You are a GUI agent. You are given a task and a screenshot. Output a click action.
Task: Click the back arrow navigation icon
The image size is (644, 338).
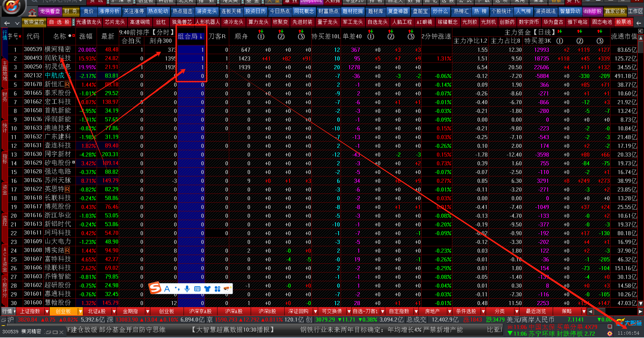[7, 23]
